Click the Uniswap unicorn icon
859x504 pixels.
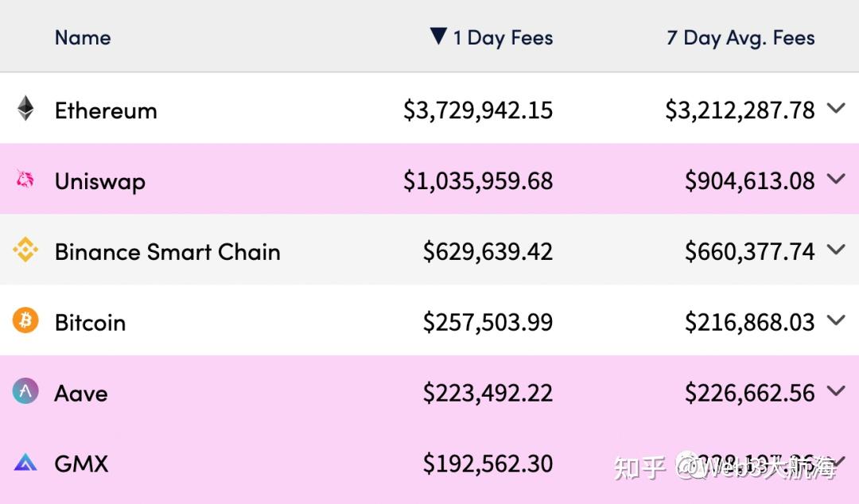(x=25, y=181)
